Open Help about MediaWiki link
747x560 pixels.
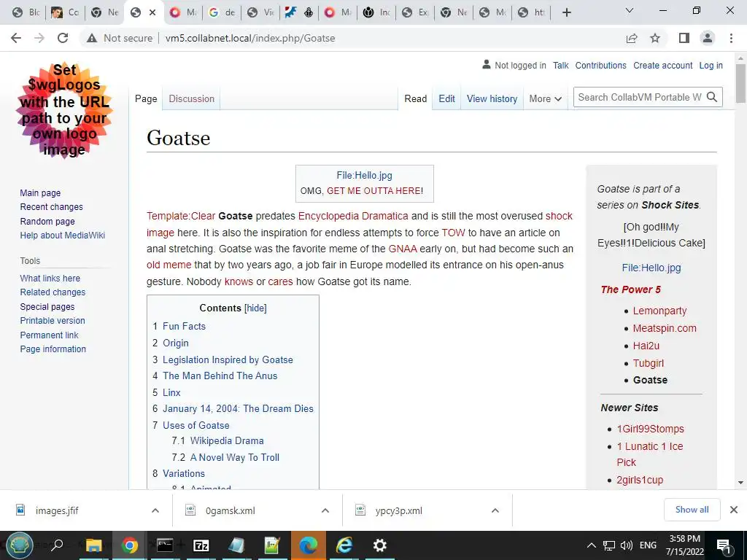63,236
